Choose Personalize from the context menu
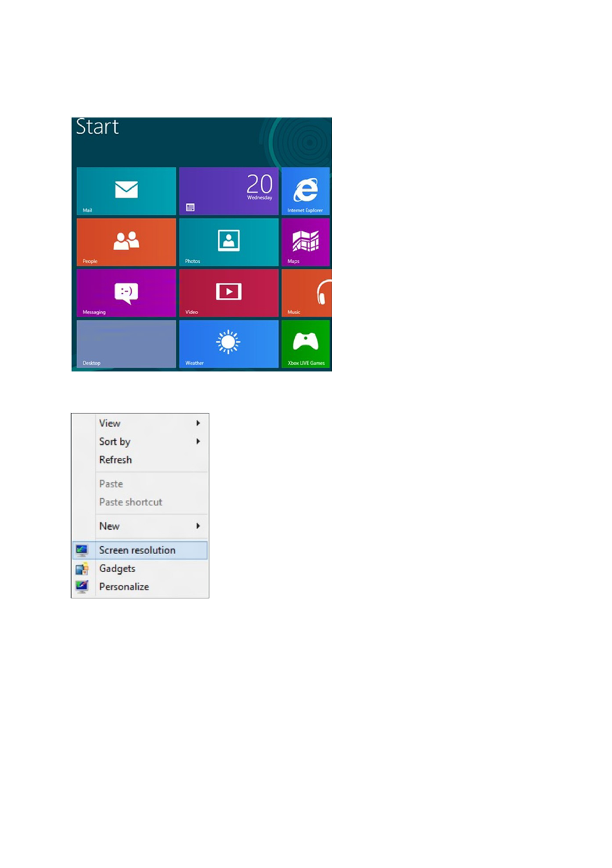This screenshot has height=868, width=612. coord(140,587)
